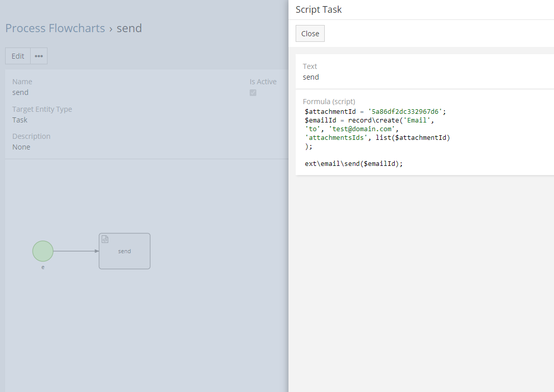Go to Process Flowcharts breadcrumb link
The image size is (554, 392).
[55, 28]
